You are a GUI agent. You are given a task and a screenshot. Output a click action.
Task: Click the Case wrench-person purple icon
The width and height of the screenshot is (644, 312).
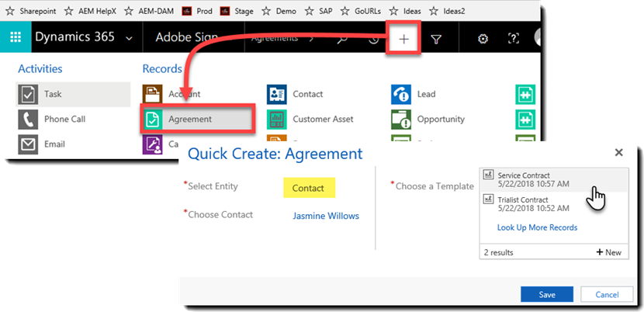pyautogui.click(x=152, y=145)
